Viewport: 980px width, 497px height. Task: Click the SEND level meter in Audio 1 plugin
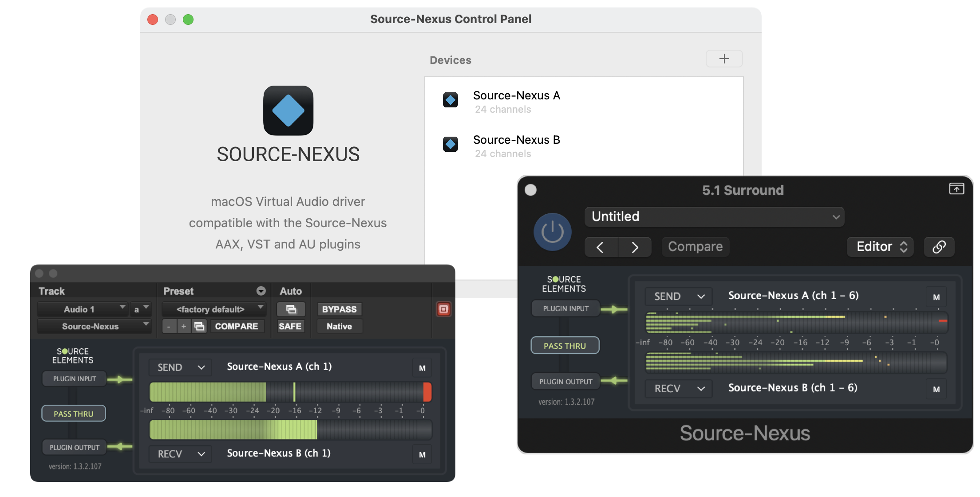coord(290,392)
